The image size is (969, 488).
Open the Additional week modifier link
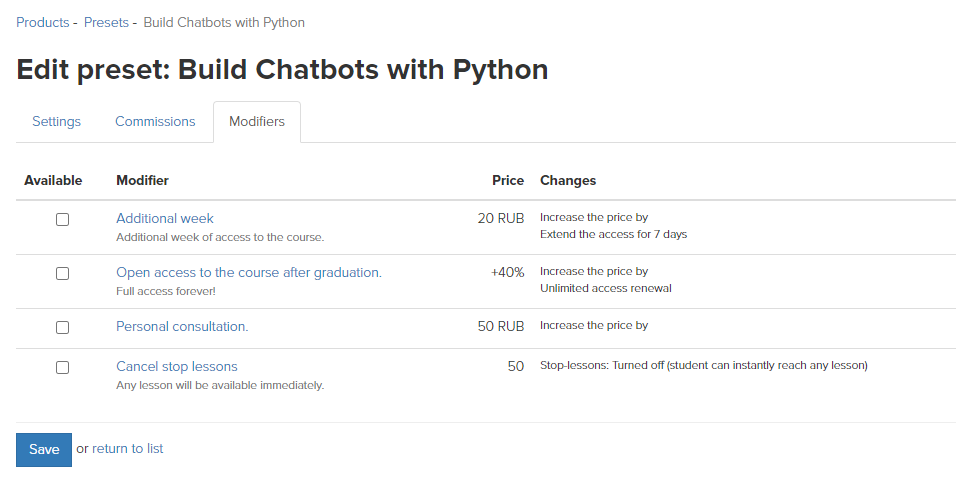(x=165, y=219)
